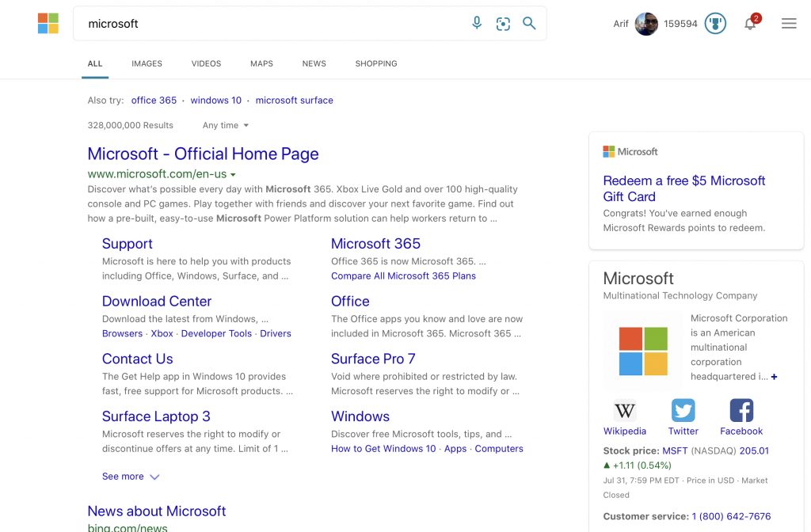Click the Twitter text label
The width and height of the screenshot is (811, 532).
pos(683,431)
